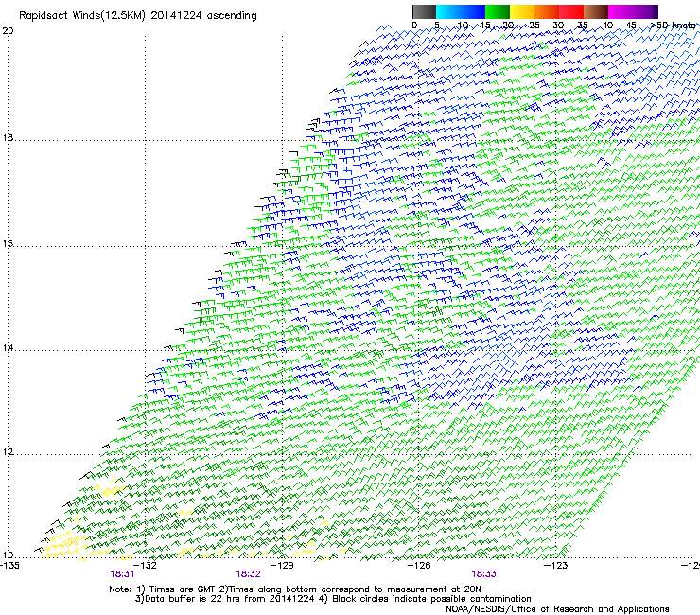Viewport: 700px width, 615px height.
Task: Select the cyan 5-10 knots legend color
Action: [x=448, y=11]
